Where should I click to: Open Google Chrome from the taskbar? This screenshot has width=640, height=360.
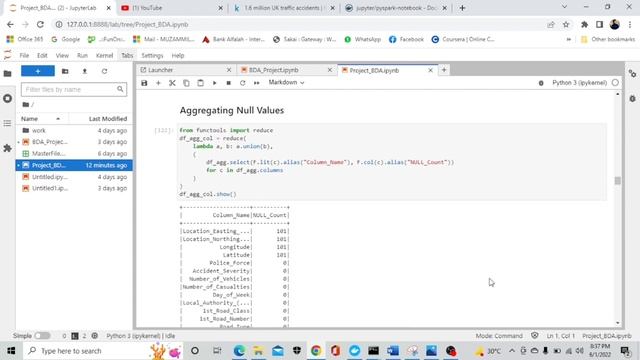click(316, 351)
